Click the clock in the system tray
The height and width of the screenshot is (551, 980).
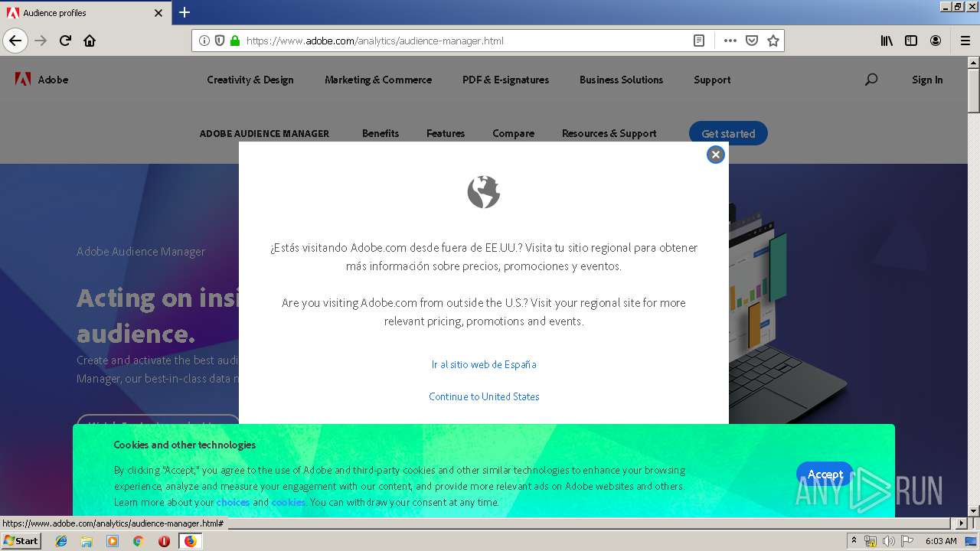click(x=941, y=541)
